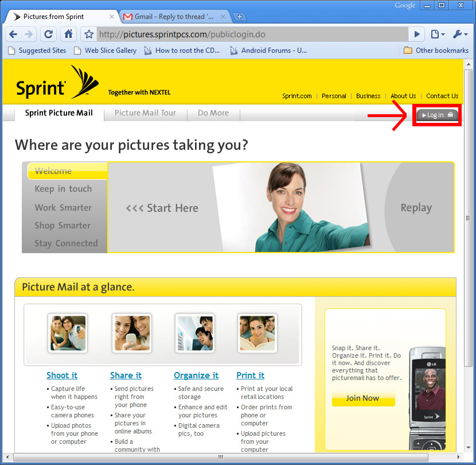This screenshot has width=476, height=465.
Task: Open the Other bookmarks folder
Action: (436, 51)
